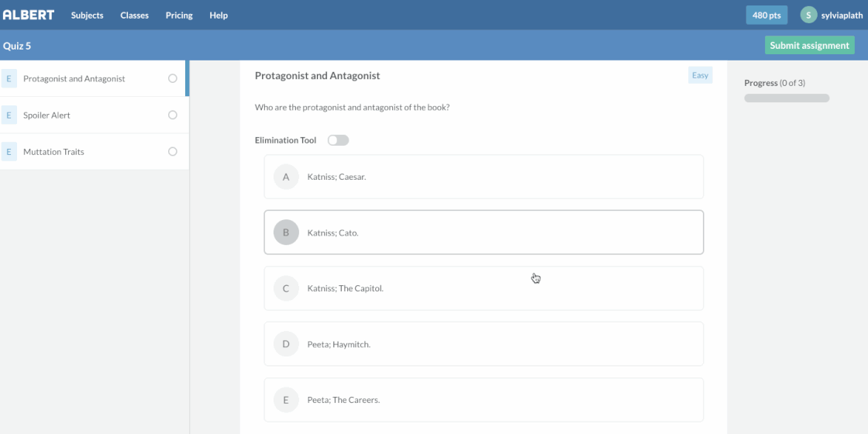The width and height of the screenshot is (868, 434).
Task: Enable the Elimination Tool toggle
Action: pos(338,140)
